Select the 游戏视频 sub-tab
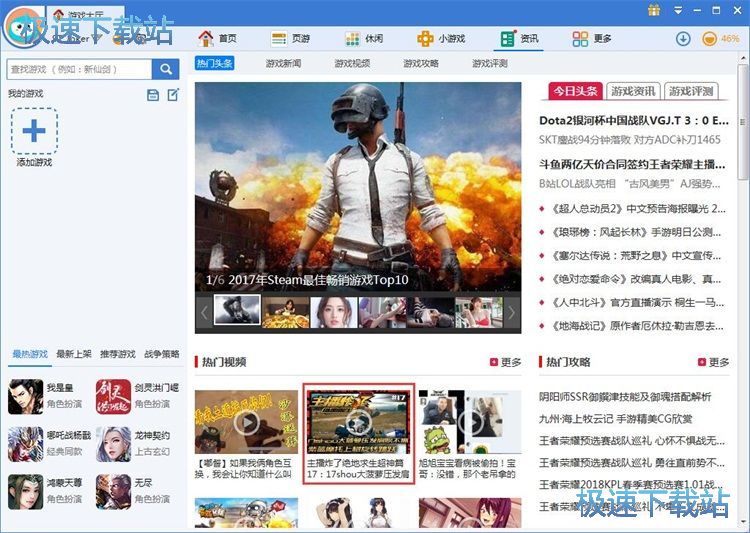750x533 pixels. click(x=352, y=63)
